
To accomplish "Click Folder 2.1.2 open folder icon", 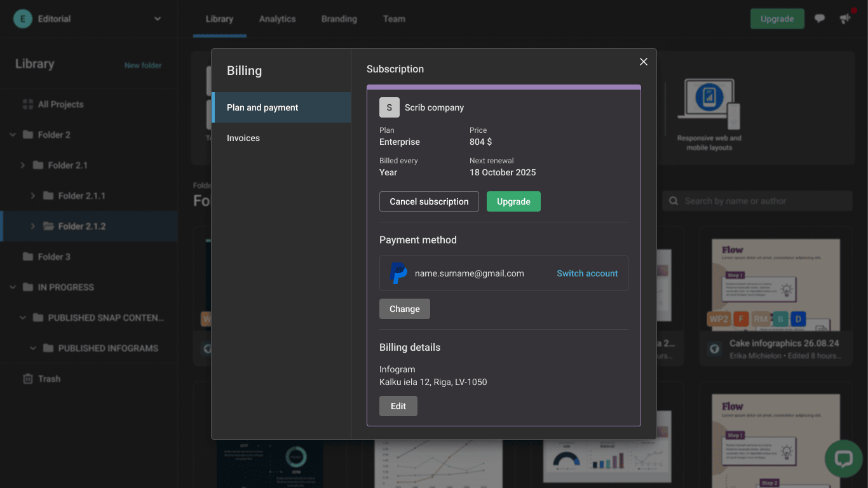I will (48, 226).
